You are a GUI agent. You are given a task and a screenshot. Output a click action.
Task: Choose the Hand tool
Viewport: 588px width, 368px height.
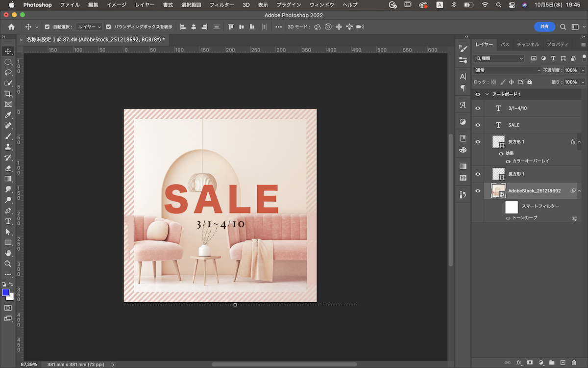(8, 253)
